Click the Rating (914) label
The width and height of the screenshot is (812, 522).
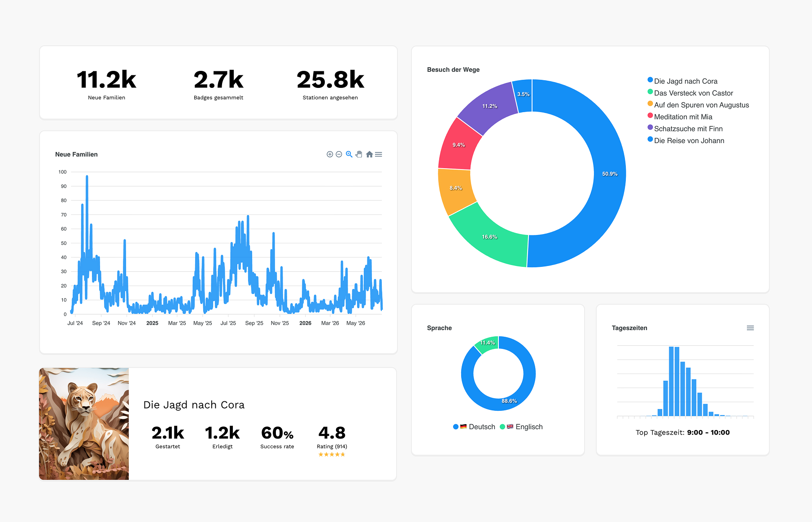332,447
